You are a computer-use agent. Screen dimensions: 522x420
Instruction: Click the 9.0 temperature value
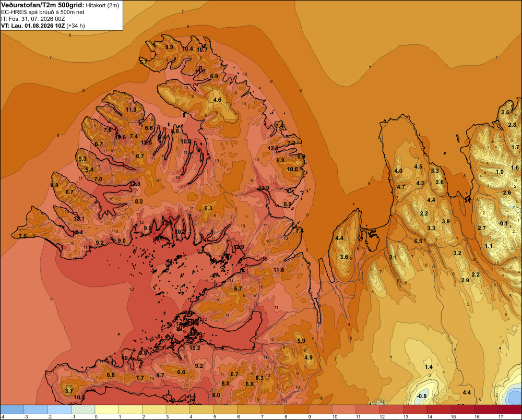pyautogui.click(x=122, y=241)
